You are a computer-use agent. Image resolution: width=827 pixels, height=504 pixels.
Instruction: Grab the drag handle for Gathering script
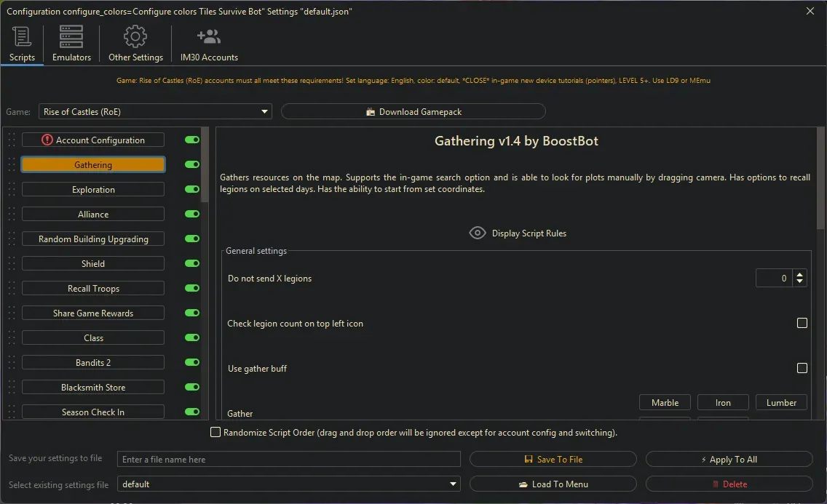pyautogui.click(x=12, y=165)
